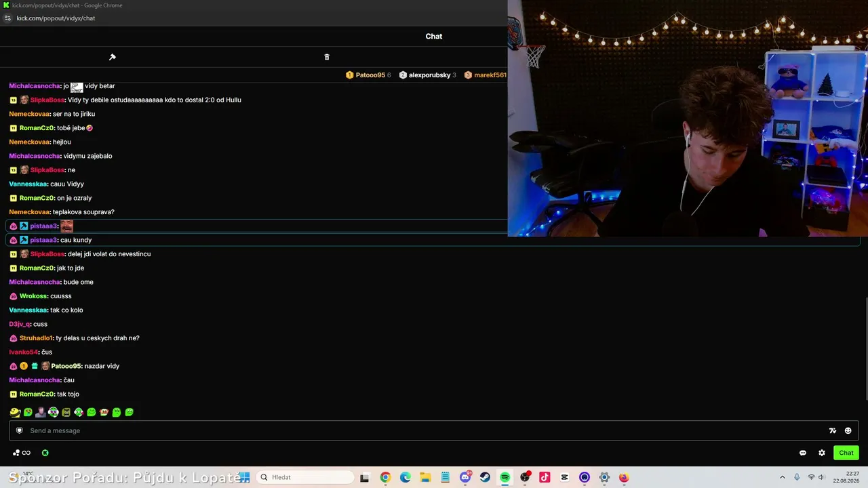Image resolution: width=868 pixels, height=488 pixels.
Task: Open the Wi-Fi network icon in tray
Action: 810,477
